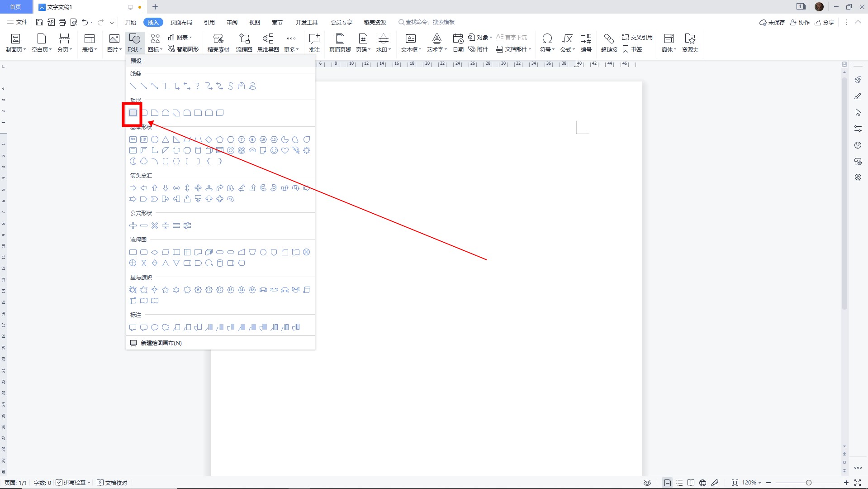Insert the five-point star shape
The width and height of the screenshot is (868, 489).
[166, 290]
